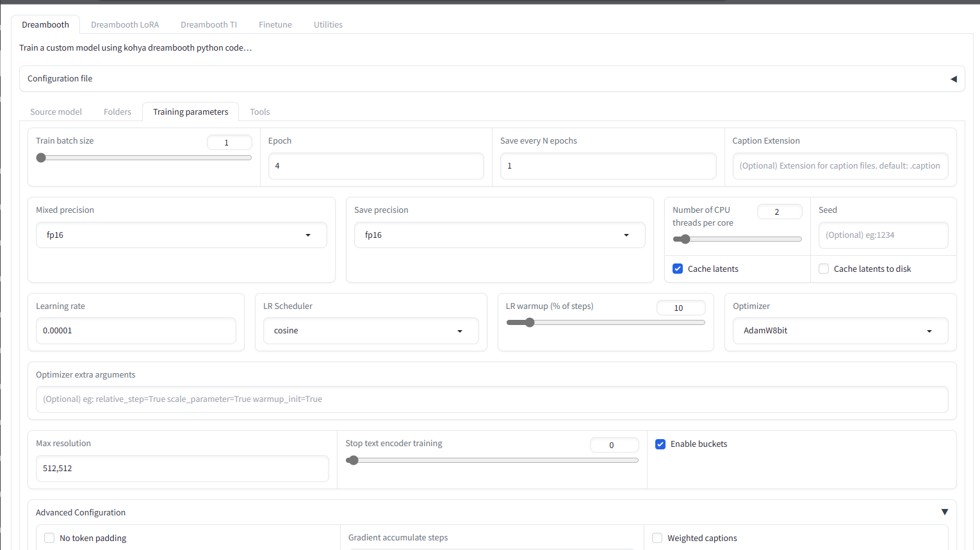Viewport: 980px width, 550px height.
Task: Click the Stop text encoder training number box
Action: coord(614,445)
